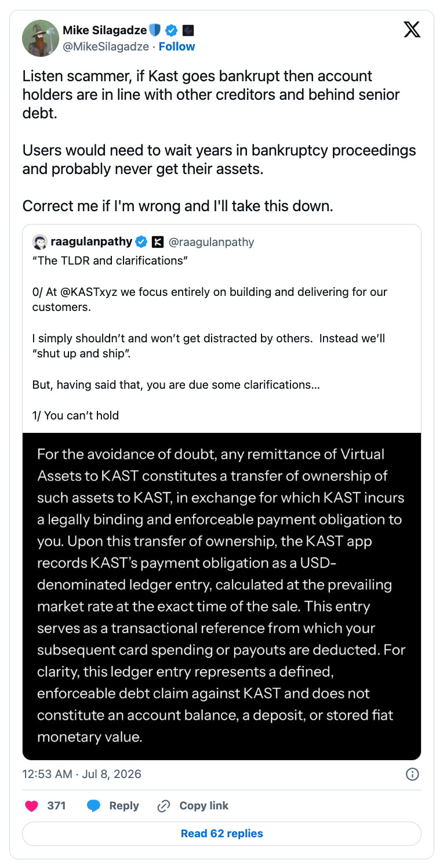This screenshot has width=443, height=868.
Task: Click the Mike Silagadze display name
Action: point(105,30)
